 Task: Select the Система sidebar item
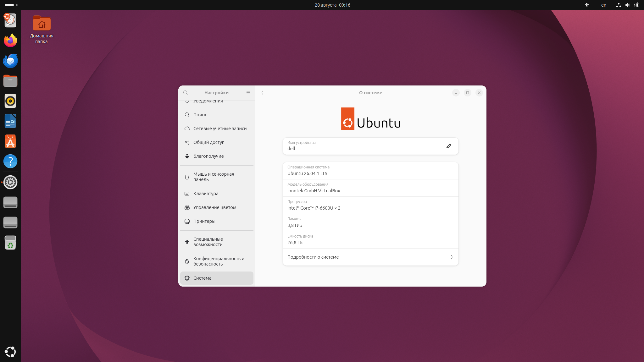tap(217, 278)
